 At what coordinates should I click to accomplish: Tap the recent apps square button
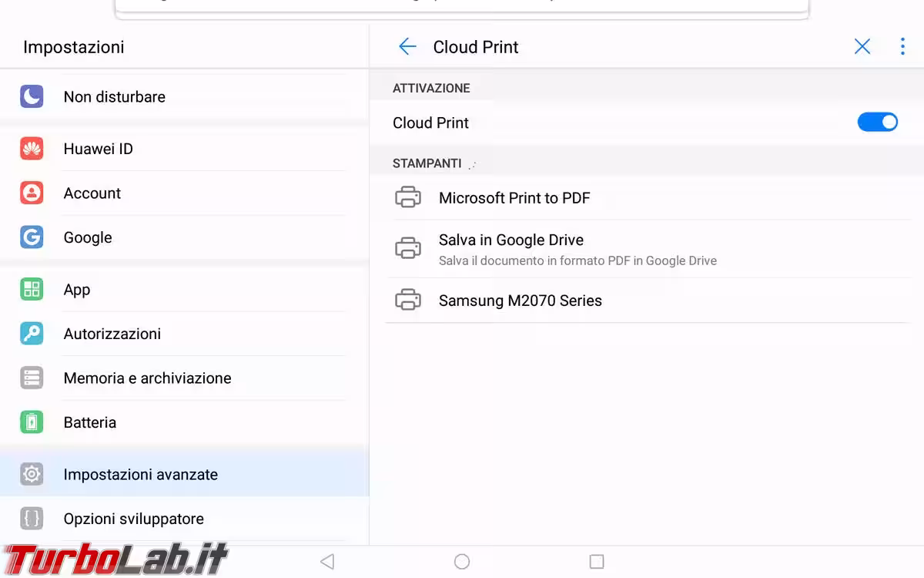(597, 562)
